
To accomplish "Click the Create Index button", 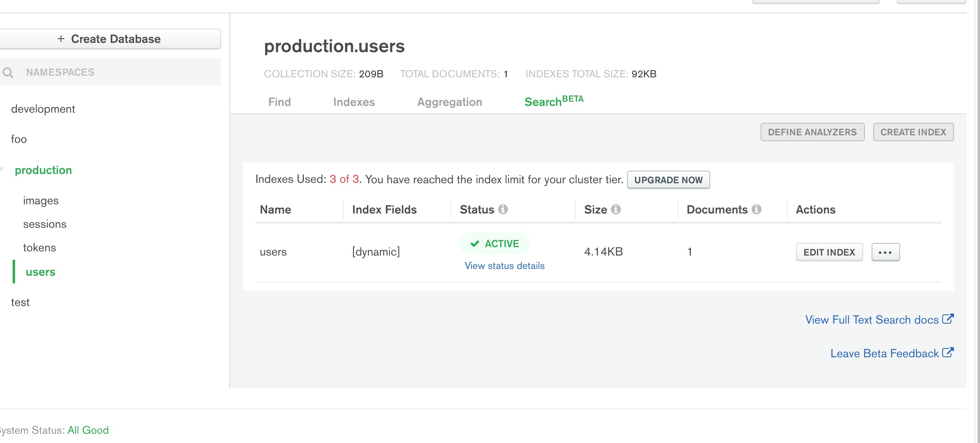I will 913,132.
